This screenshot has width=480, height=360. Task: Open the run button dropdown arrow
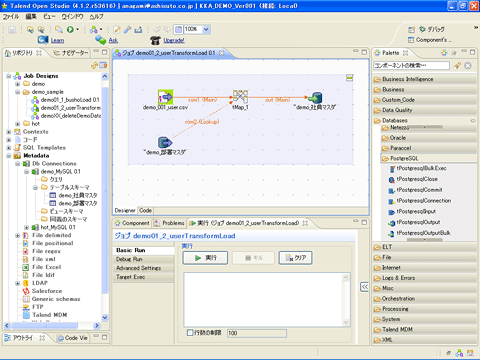coord(78,30)
